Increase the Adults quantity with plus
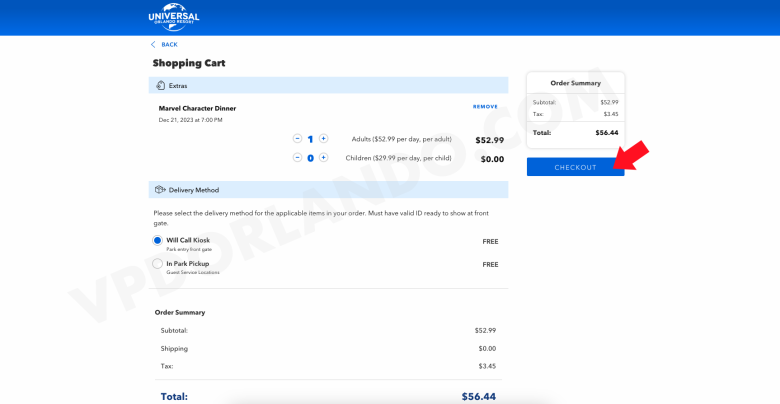This screenshot has height=404, width=780. click(323, 138)
